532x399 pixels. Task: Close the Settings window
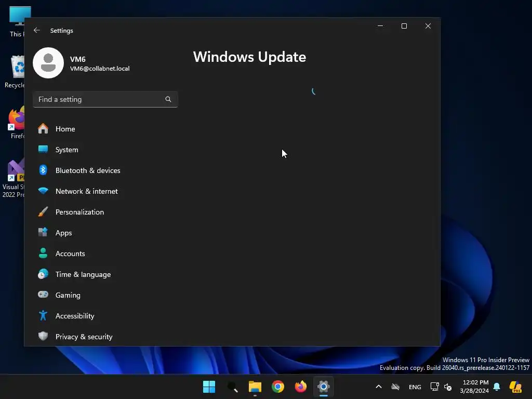tap(428, 26)
